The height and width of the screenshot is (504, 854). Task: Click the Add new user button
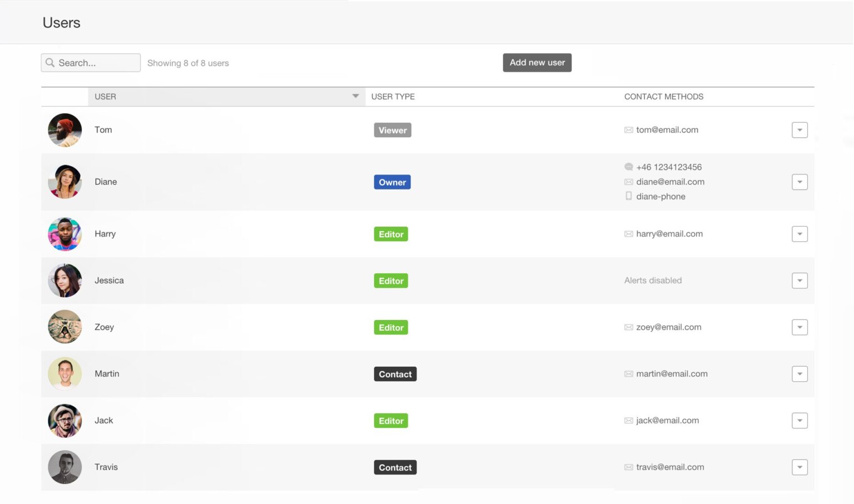pyautogui.click(x=537, y=62)
